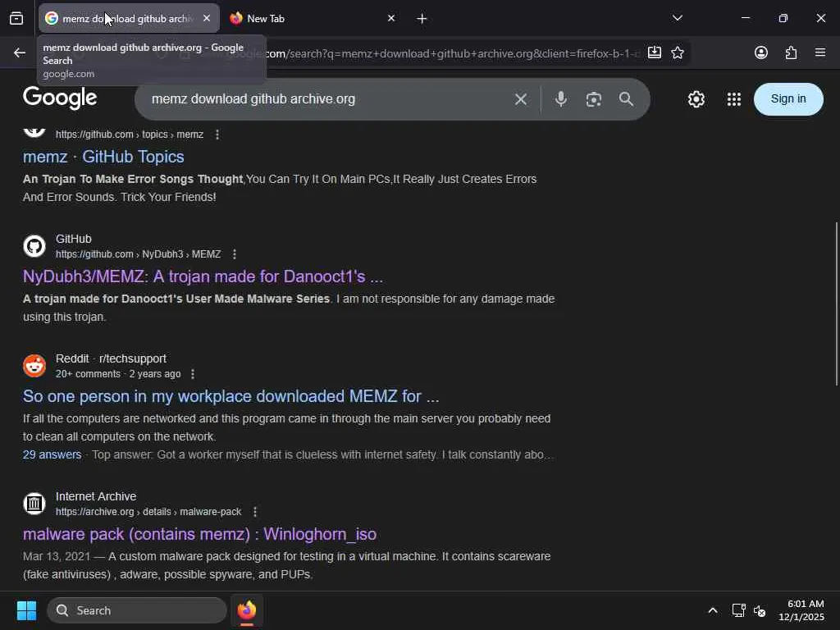Click the 'Internet Archive' source name text

click(96, 496)
